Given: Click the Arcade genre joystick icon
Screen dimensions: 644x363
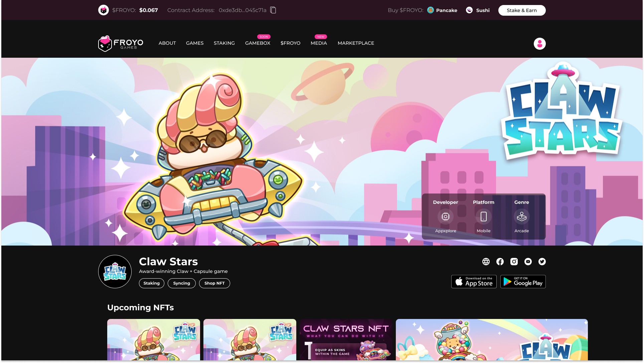Looking at the screenshot, I should coord(521,217).
